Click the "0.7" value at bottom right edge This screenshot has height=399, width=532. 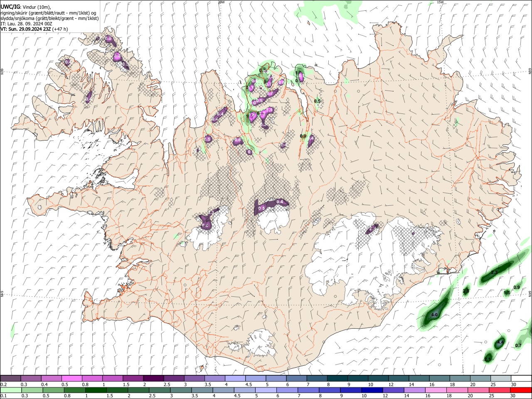coord(518,345)
